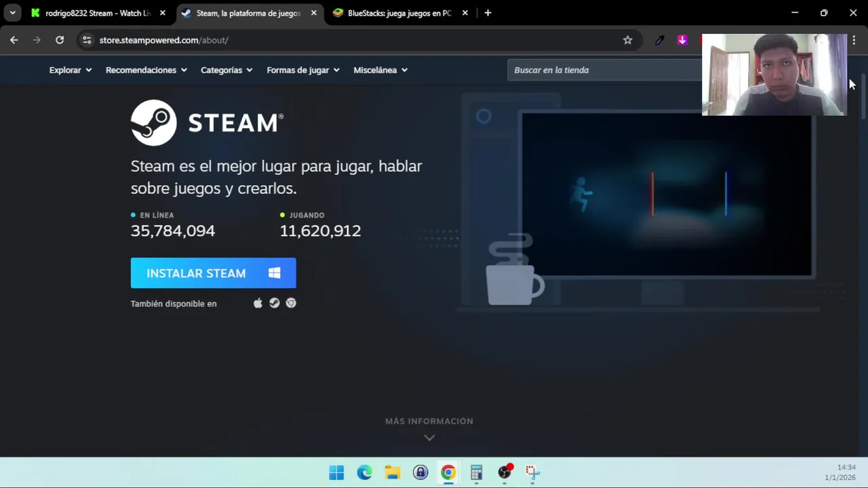Open the padlock app in taskbar
This screenshot has height=488, width=868.
420,472
